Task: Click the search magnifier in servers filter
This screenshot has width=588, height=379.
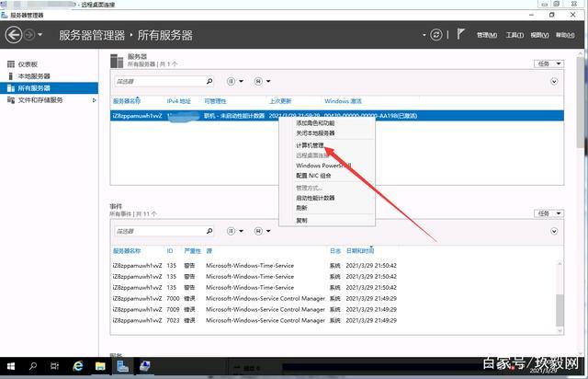Action: coord(209,81)
